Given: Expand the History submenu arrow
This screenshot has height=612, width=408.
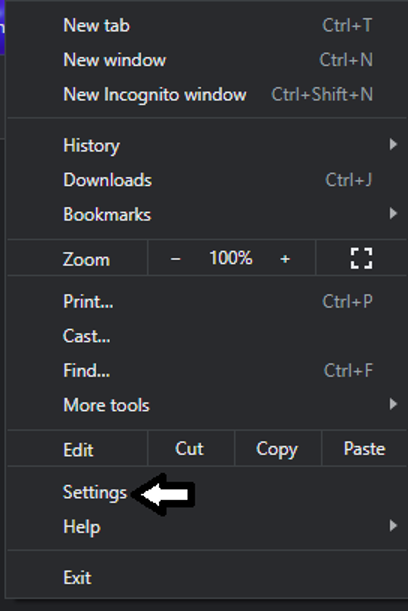Looking at the screenshot, I should pyautogui.click(x=393, y=144).
